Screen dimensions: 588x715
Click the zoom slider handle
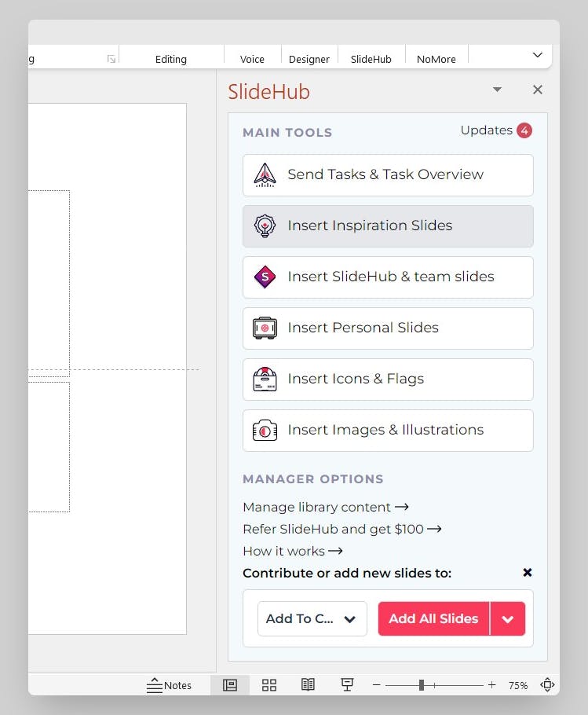tap(422, 685)
